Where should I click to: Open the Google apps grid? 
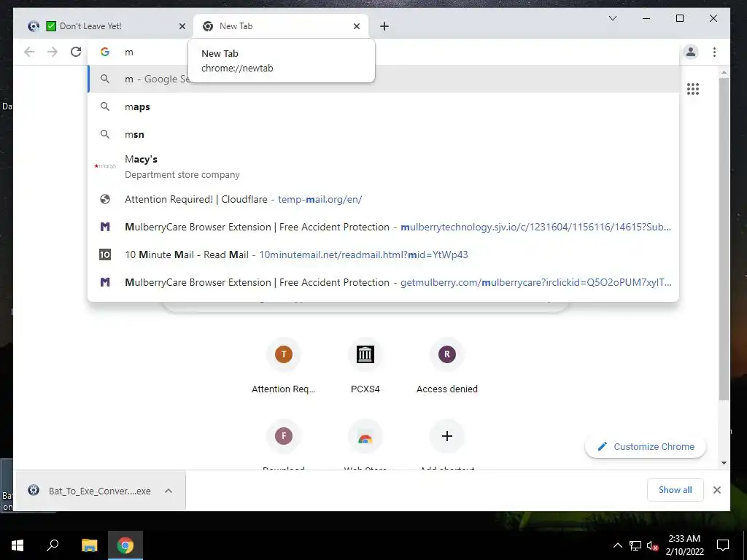click(x=693, y=89)
